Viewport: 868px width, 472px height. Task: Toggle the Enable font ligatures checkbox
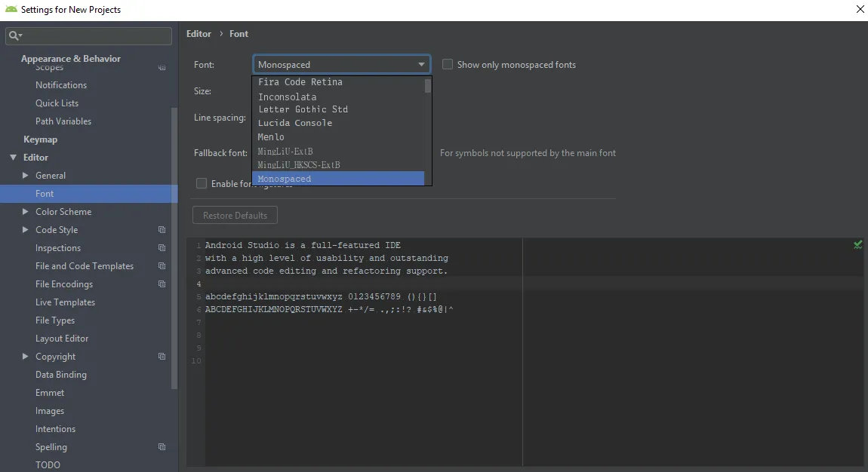[x=202, y=183]
